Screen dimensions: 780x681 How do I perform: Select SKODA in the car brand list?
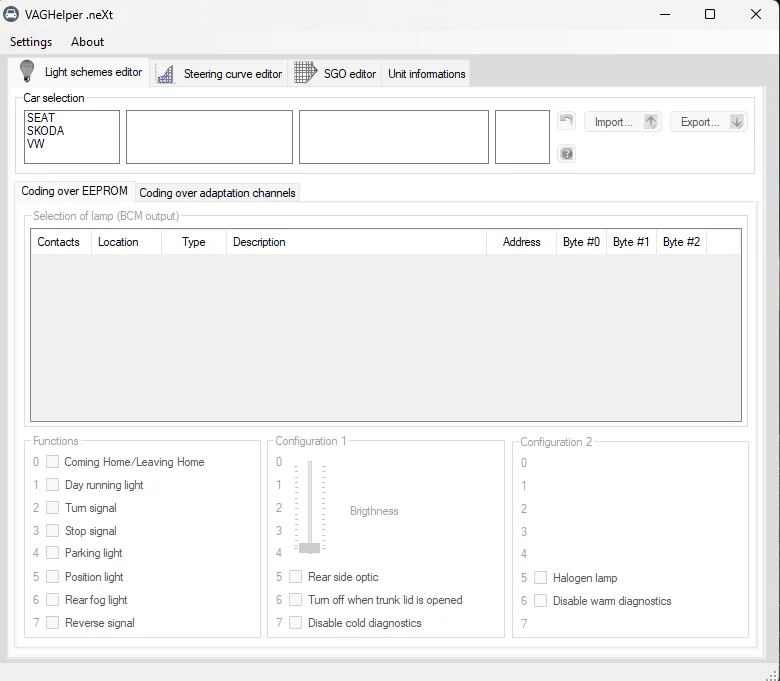(46, 131)
